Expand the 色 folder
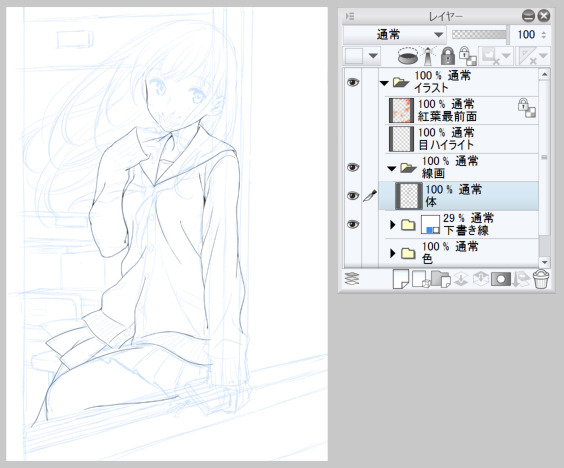The height and width of the screenshot is (468, 564). (393, 253)
